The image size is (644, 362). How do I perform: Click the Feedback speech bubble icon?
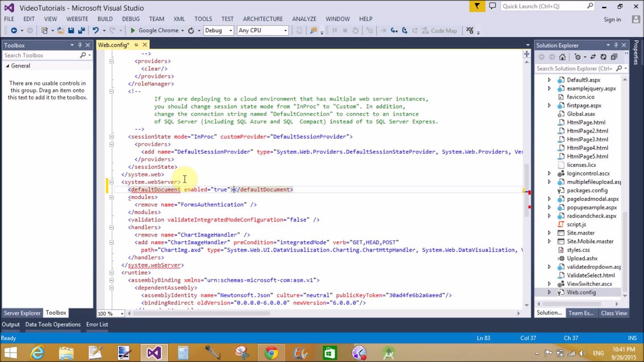click(x=493, y=6)
